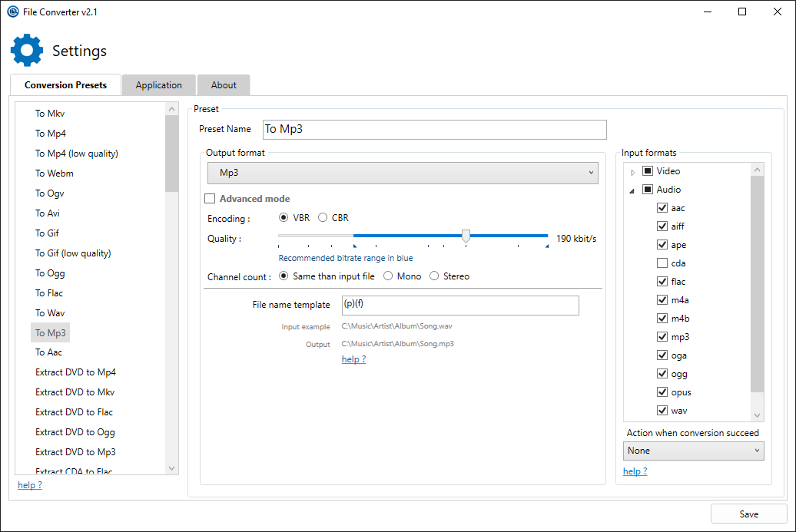Screen dimensions: 796x532
Task: Select the To Flac preset
Action: pos(49,292)
